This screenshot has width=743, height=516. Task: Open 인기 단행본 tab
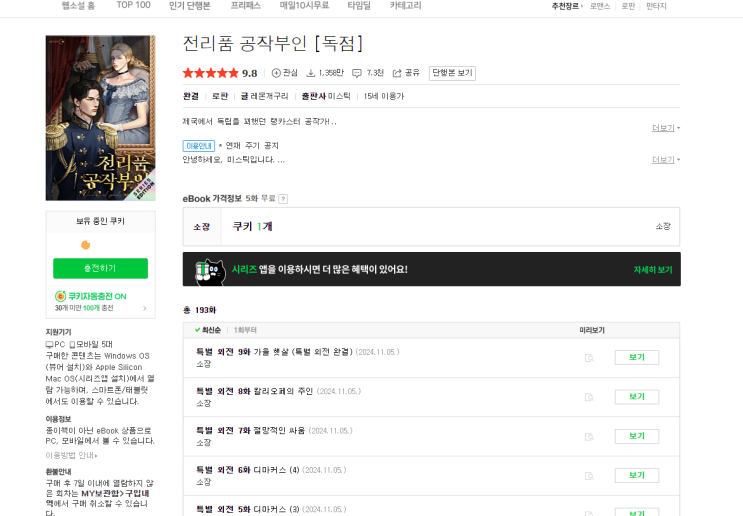coord(190,6)
